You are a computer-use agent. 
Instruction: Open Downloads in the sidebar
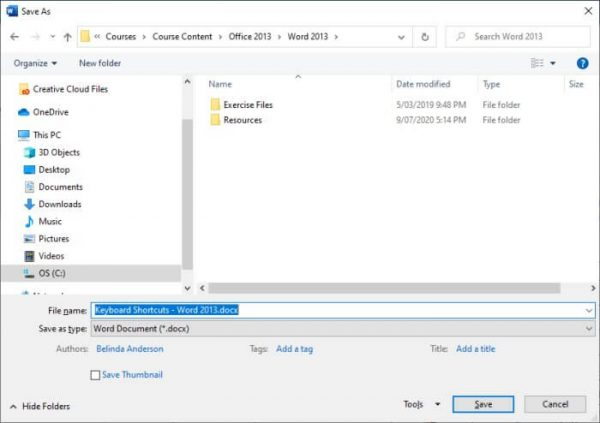click(x=52, y=204)
